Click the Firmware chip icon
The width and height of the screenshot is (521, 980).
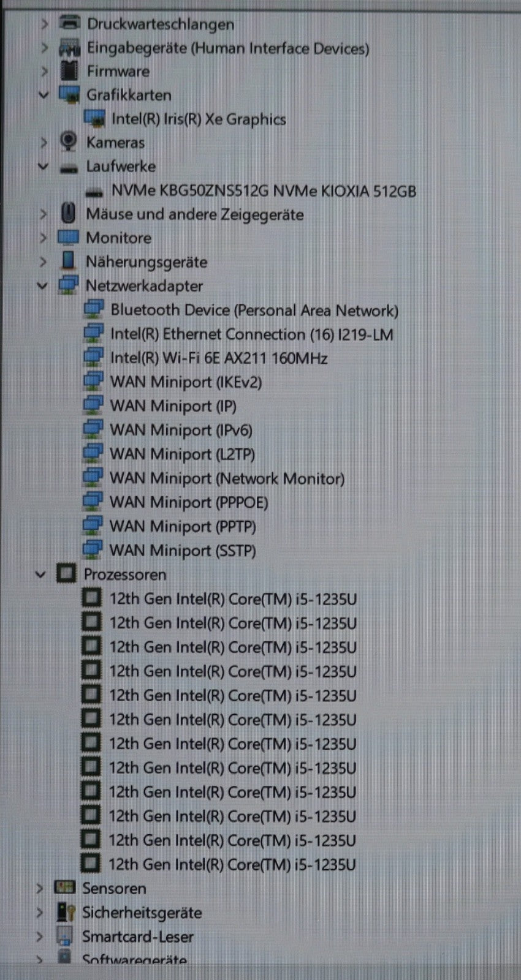tap(69, 71)
